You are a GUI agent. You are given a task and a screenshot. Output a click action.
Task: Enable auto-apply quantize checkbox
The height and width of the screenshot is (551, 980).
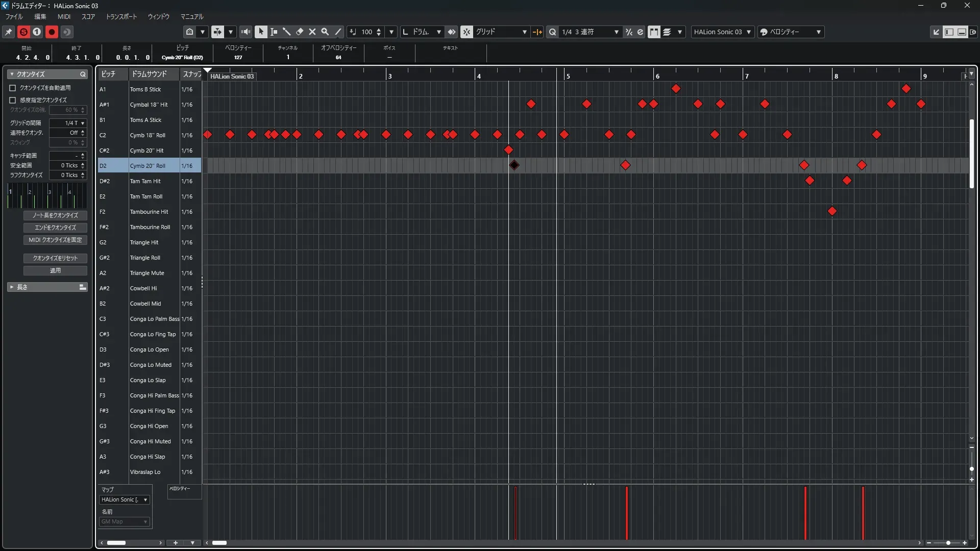coord(13,88)
